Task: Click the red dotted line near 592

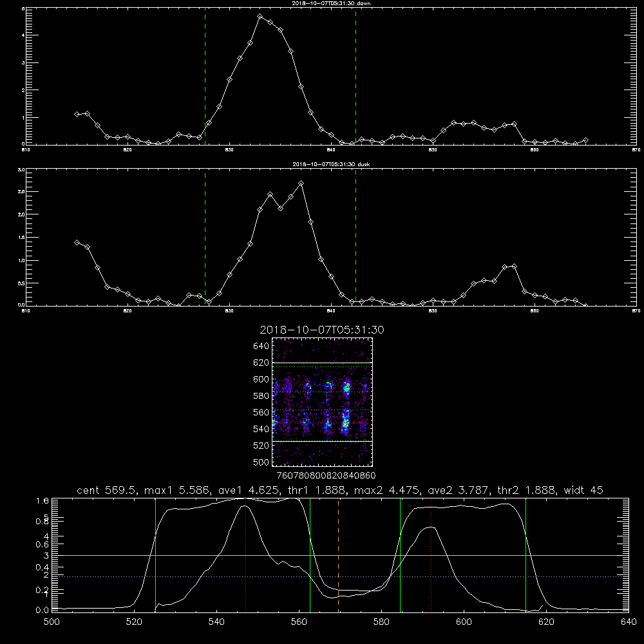Action: (x=431, y=555)
